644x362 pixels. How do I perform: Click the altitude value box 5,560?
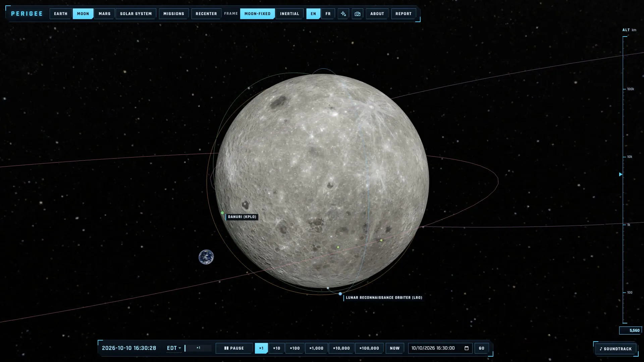coord(631,330)
